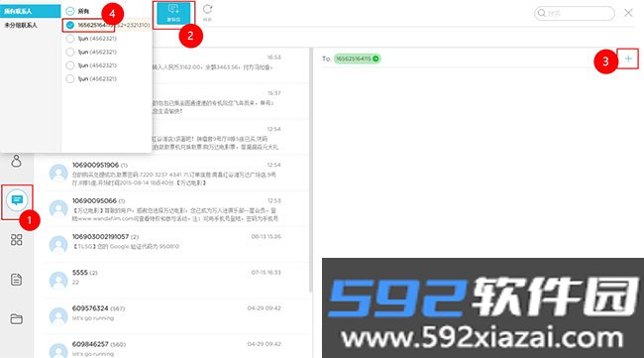644x358 pixels.
Task: Click the avatar of conversation 10690095066
Action: 58,209
